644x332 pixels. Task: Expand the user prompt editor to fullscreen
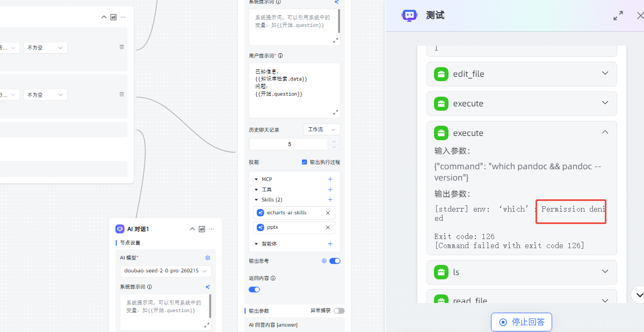point(336,112)
